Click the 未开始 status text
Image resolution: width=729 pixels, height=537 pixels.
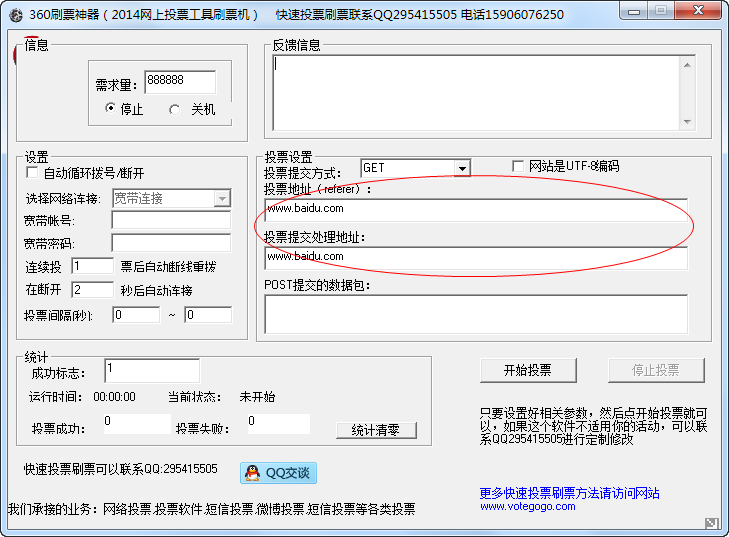click(257, 397)
